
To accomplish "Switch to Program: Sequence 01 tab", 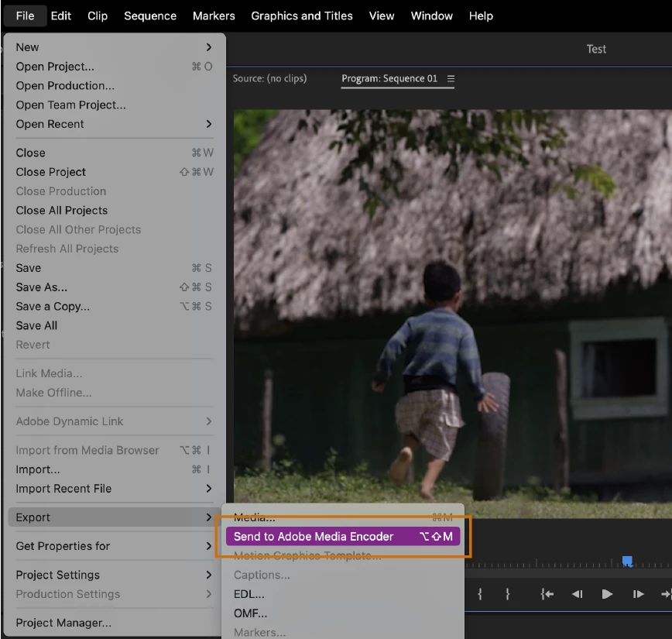I will [x=389, y=78].
